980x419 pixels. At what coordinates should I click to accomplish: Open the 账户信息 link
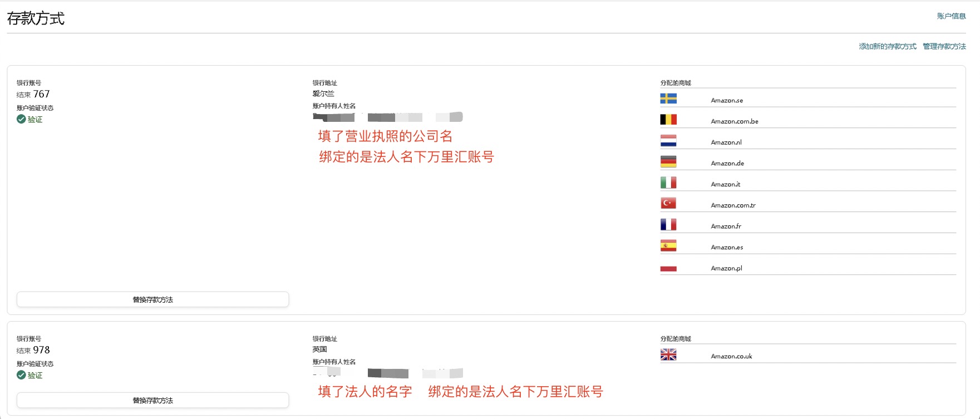click(951, 16)
